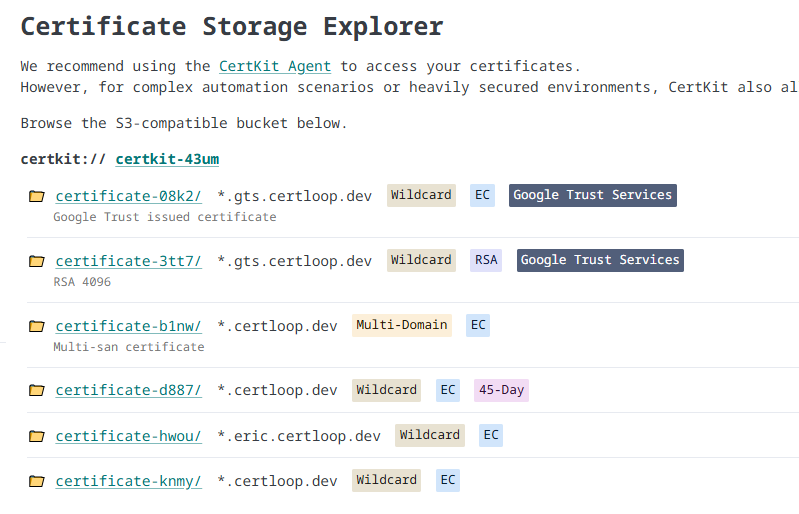The width and height of the screenshot is (799, 514).
Task: Open the certificate-3tt7/ folder link
Action: (x=128, y=261)
